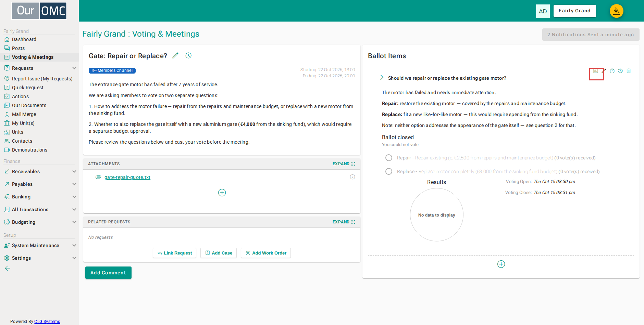Edit the Gate: Repair or Replace title
The width and height of the screenshot is (644, 325).
175,55
